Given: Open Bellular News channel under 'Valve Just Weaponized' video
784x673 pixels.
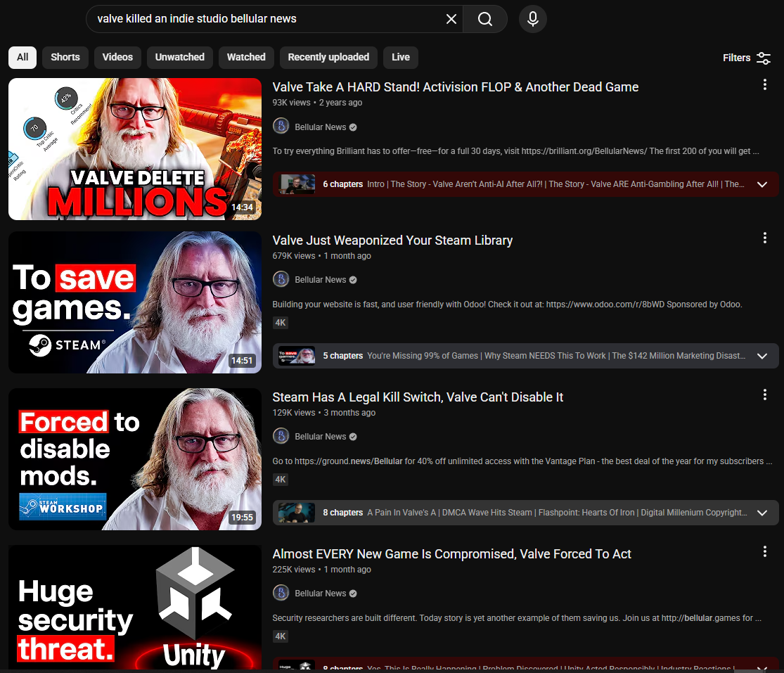Looking at the screenshot, I should (x=321, y=280).
